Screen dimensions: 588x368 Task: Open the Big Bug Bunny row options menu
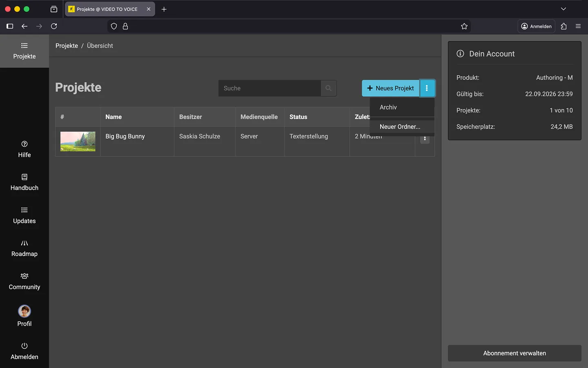(x=425, y=139)
